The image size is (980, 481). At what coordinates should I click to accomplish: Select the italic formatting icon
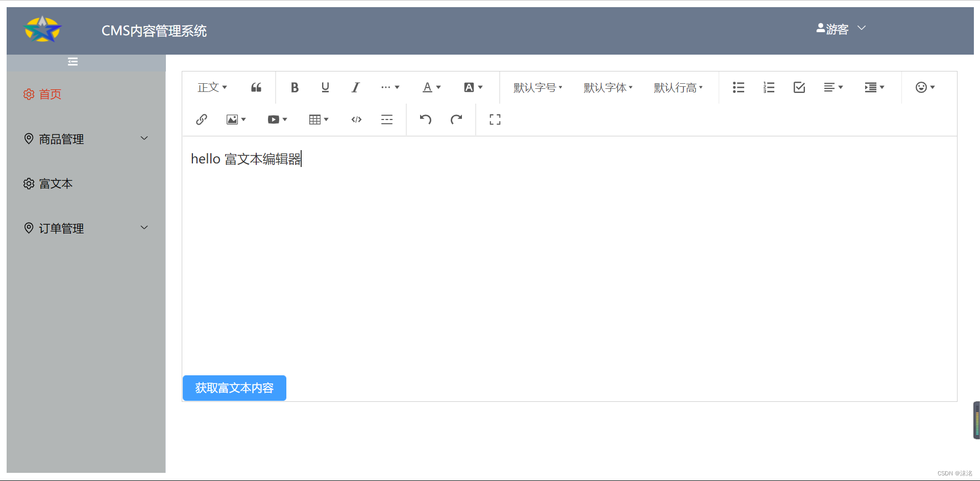[x=355, y=87]
